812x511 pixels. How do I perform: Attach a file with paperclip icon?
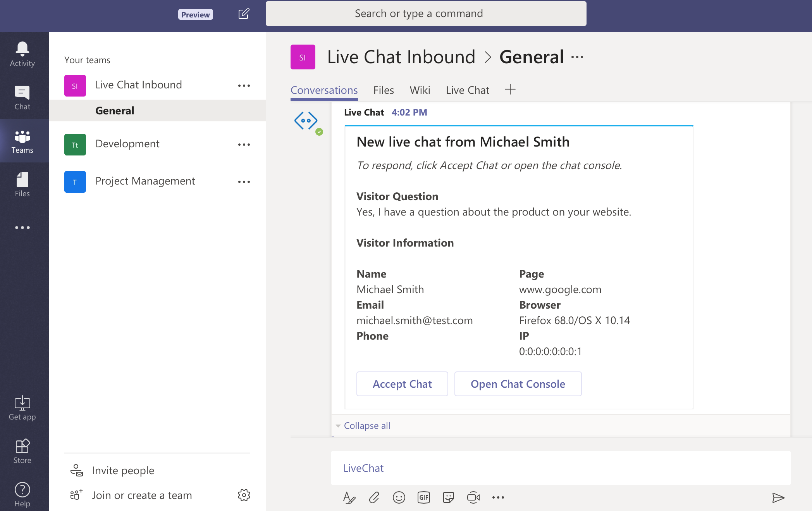(374, 497)
